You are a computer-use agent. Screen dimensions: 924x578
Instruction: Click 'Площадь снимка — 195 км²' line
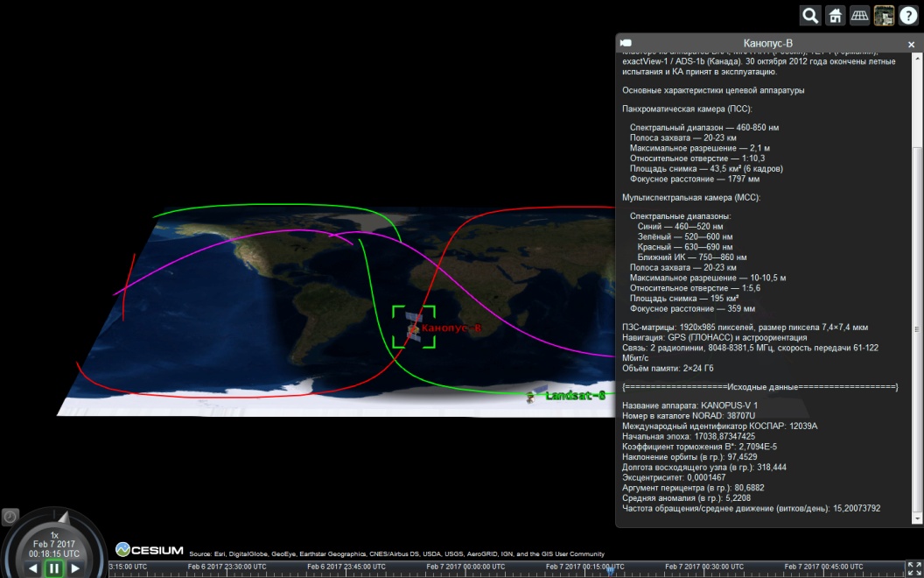(x=684, y=299)
